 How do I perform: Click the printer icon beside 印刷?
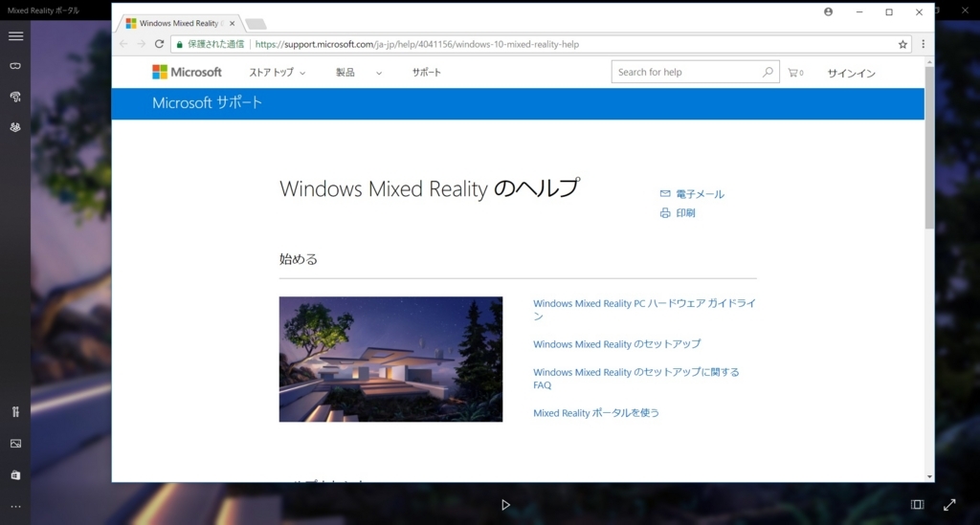tap(665, 213)
